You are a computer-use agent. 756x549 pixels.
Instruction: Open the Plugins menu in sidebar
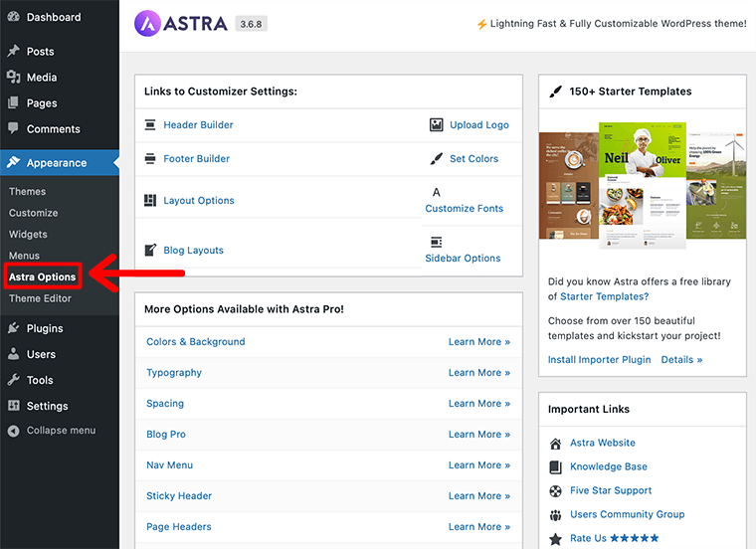[x=45, y=328]
